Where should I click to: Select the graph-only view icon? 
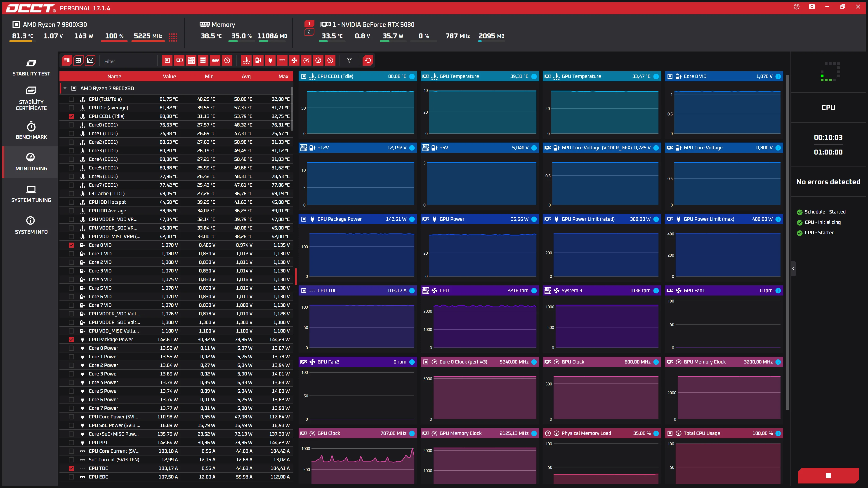[90, 61]
